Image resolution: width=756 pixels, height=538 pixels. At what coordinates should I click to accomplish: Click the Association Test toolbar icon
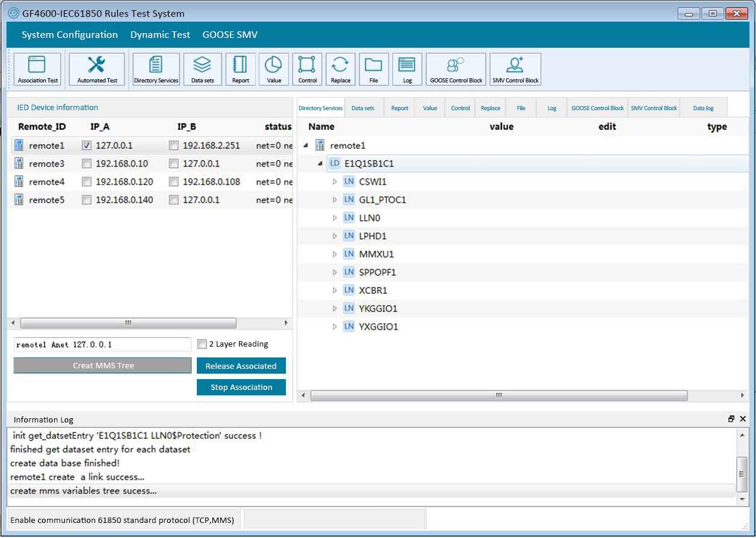pos(37,70)
